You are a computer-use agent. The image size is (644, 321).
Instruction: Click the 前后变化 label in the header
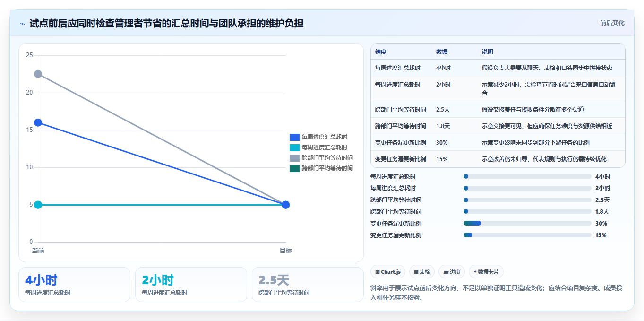(x=612, y=23)
